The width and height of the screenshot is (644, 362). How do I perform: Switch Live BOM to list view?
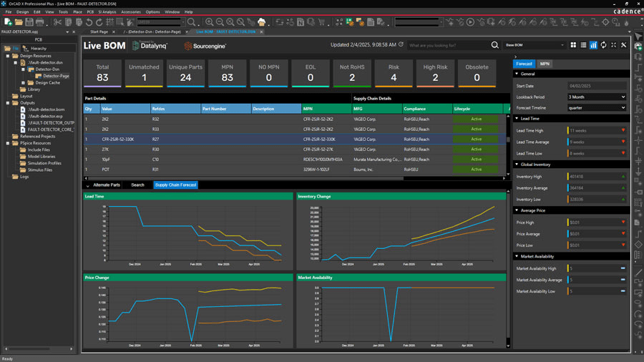click(x=583, y=45)
